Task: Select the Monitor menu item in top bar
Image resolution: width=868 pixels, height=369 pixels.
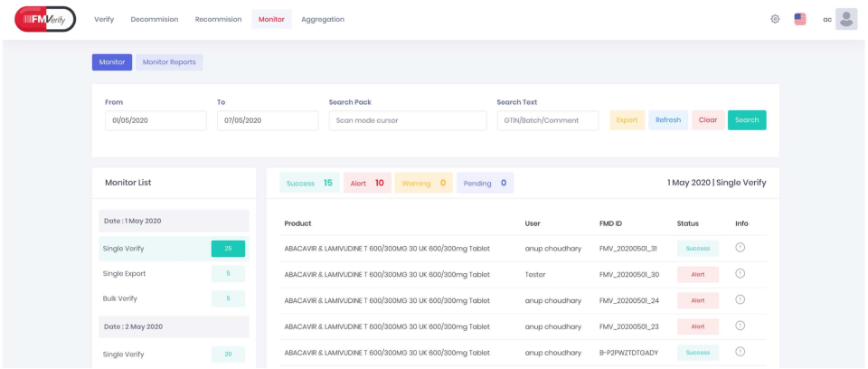Action: pos(271,19)
